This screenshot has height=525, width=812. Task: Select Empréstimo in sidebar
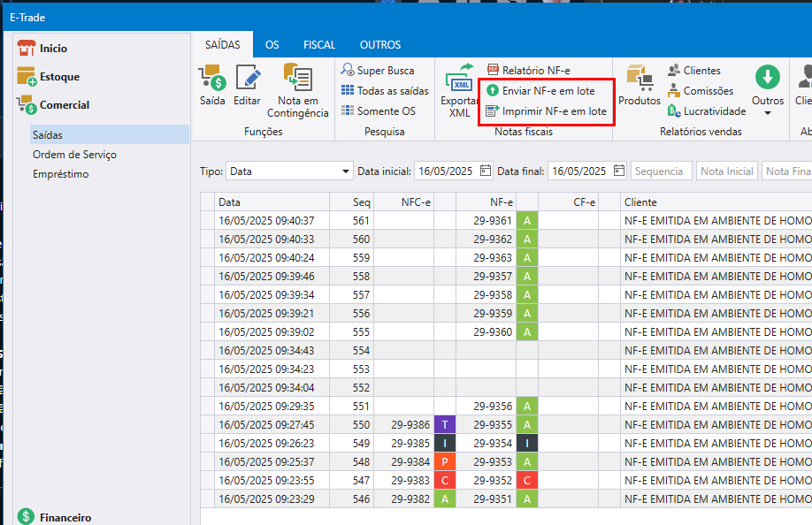[x=60, y=174]
